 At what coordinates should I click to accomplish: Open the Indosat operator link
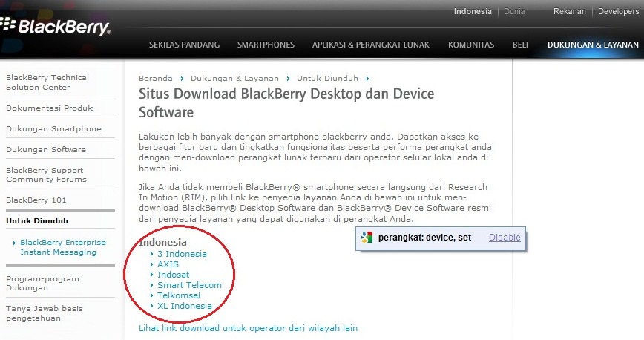pyautogui.click(x=173, y=274)
